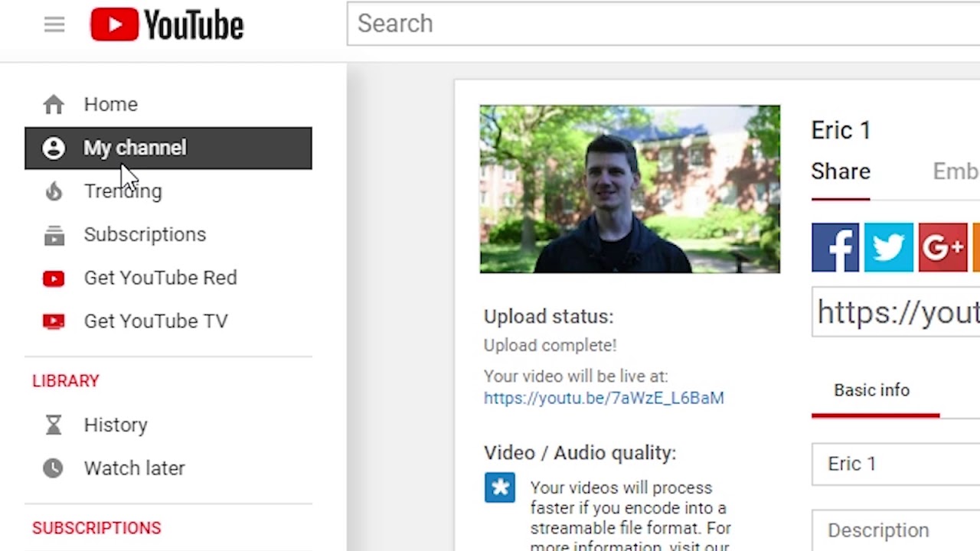Viewport: 980px width, 551px height.
Task: Click the Eric 1 title input field
Action: pos(896,464)
